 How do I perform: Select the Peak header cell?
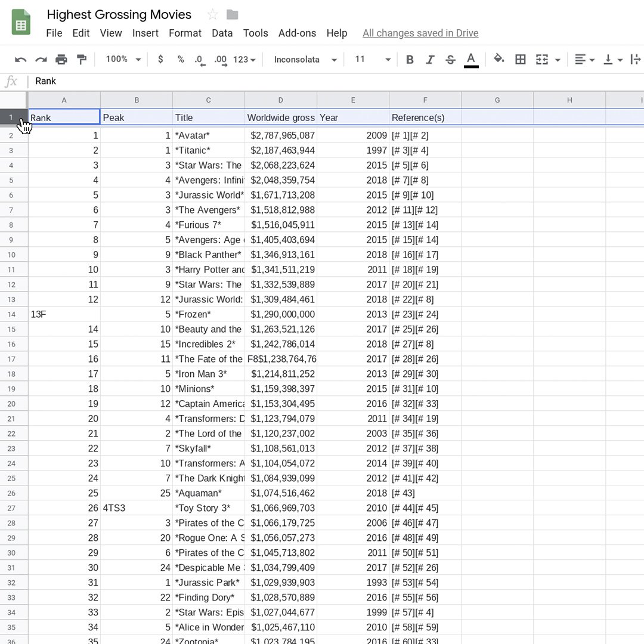point(137,117)
